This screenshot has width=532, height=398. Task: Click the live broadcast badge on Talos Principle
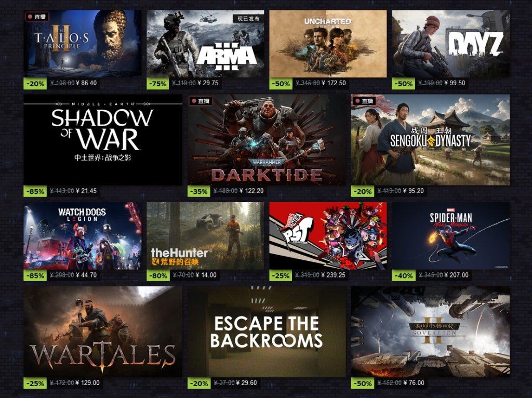click(x=37, y=17)
